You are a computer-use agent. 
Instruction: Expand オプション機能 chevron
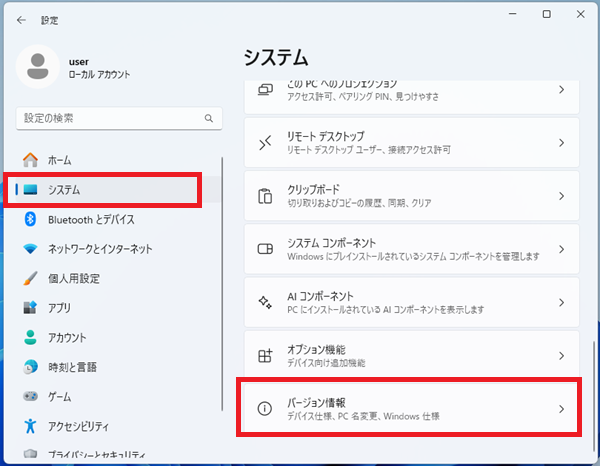coord(561,355)
